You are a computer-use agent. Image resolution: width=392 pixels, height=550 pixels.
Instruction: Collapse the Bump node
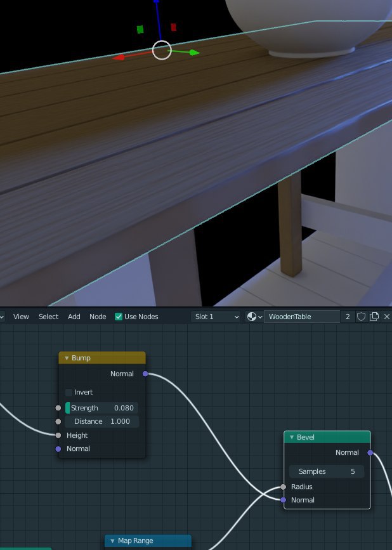coord(67,358)
